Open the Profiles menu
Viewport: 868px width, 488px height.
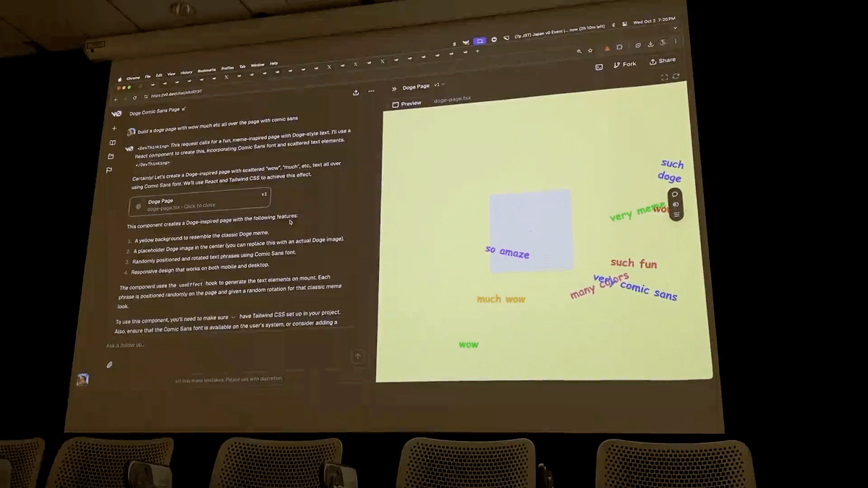(x=228, y=68)
